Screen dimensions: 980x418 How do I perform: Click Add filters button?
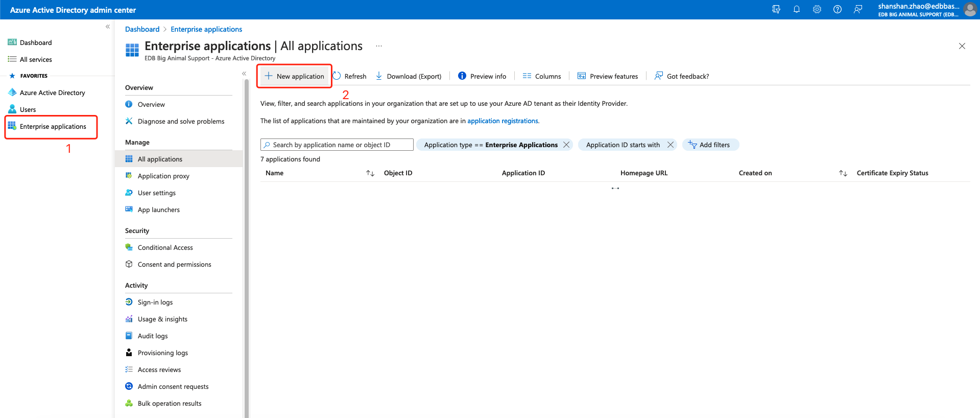click(x=710, y=145)
